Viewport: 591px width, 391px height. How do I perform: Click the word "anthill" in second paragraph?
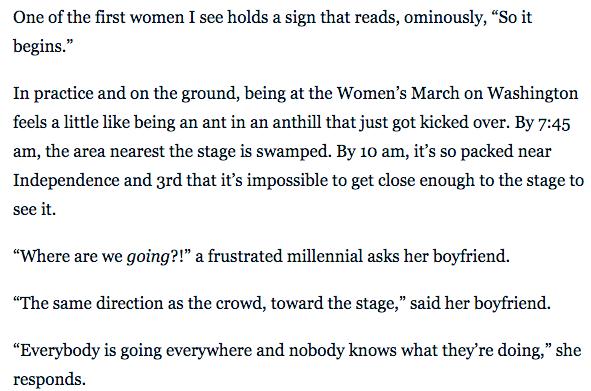[x=297, y=122]
